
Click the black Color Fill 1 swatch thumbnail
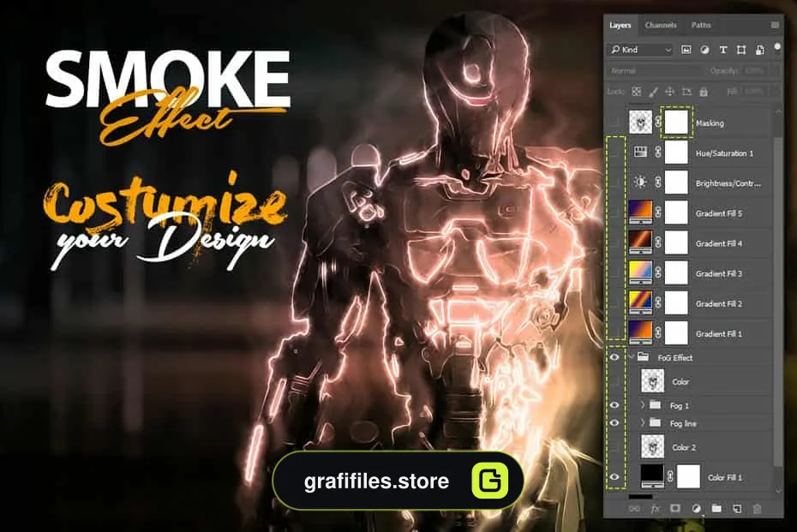652,476
